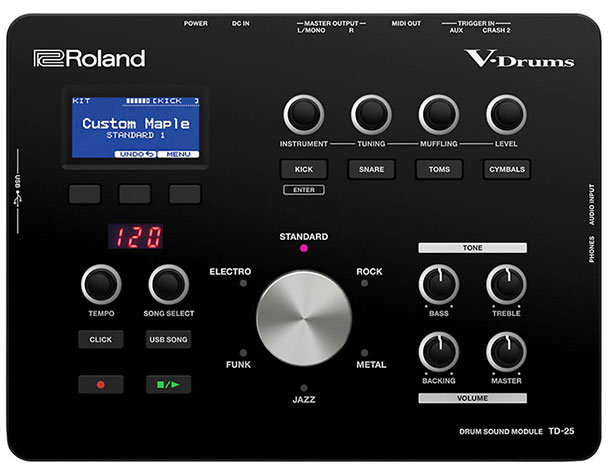
Task: Click the middle function button under UNDO
Action: (135, 194)
